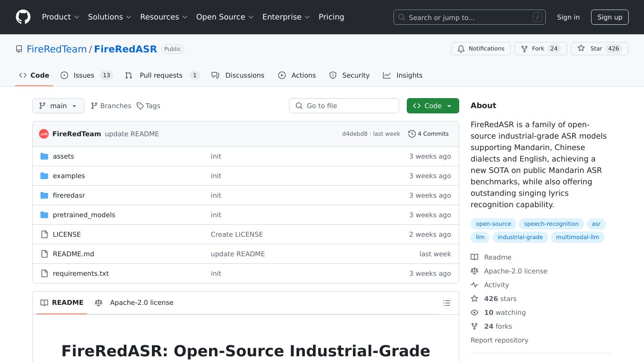
Task: Click the commit history clock icon
Action: 412,134
